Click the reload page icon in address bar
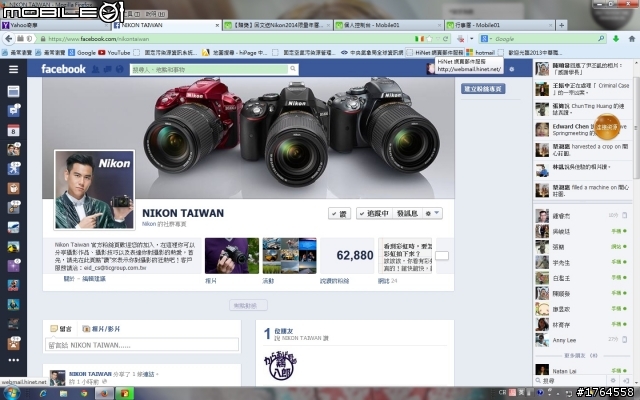Viewport: 640px width, 400px height. (x=446, y=39)
